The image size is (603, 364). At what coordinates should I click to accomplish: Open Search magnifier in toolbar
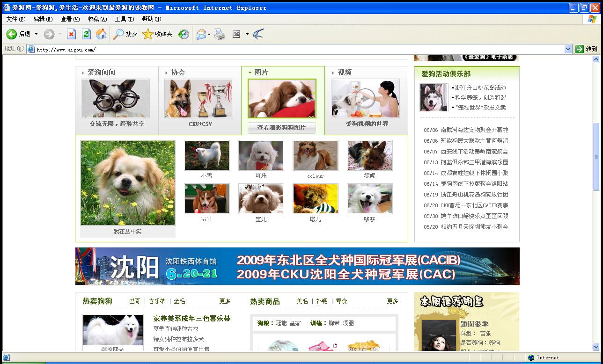click(x=125, y=34)
